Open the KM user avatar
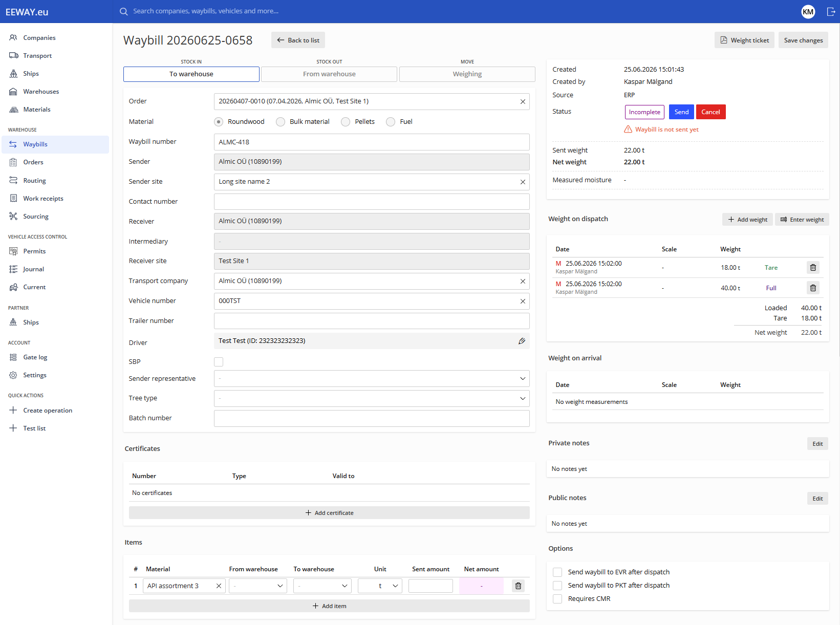This screenshot has width=840, height=625. pos(808,11)
